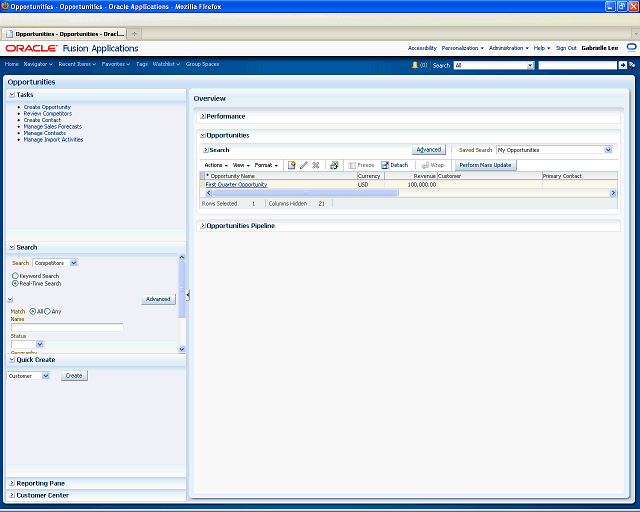Select the Real-Time Search radio button
The width and height of the screenshot is (640, 512).
coord(15,283)
